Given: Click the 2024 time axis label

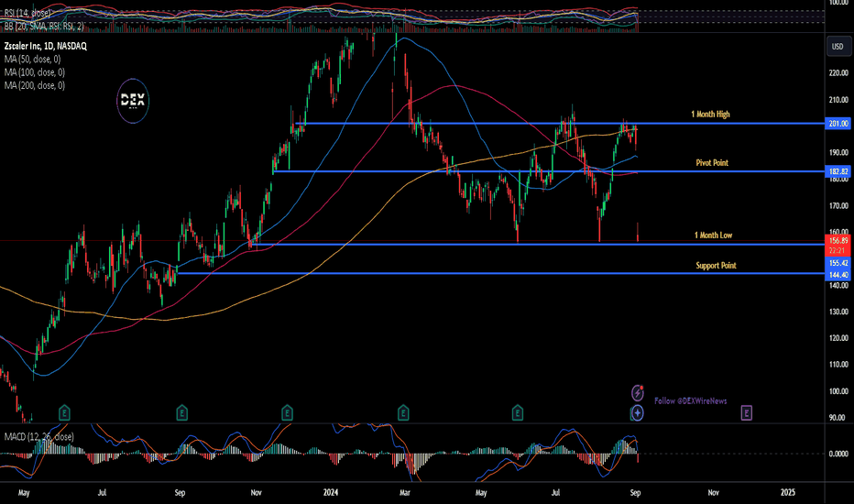Looking at the screenshot, I should click(331, 493).
